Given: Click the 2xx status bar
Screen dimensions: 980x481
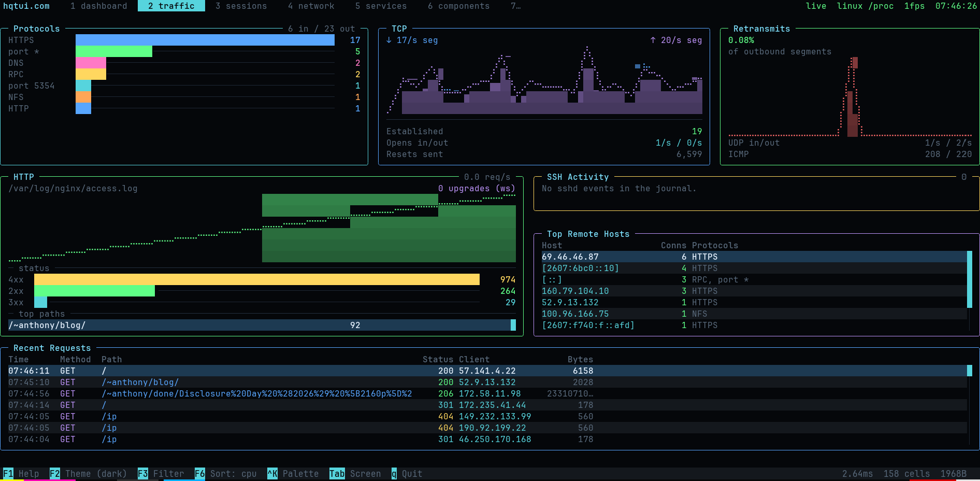Looking at the screenshot, I should (94, 291).
